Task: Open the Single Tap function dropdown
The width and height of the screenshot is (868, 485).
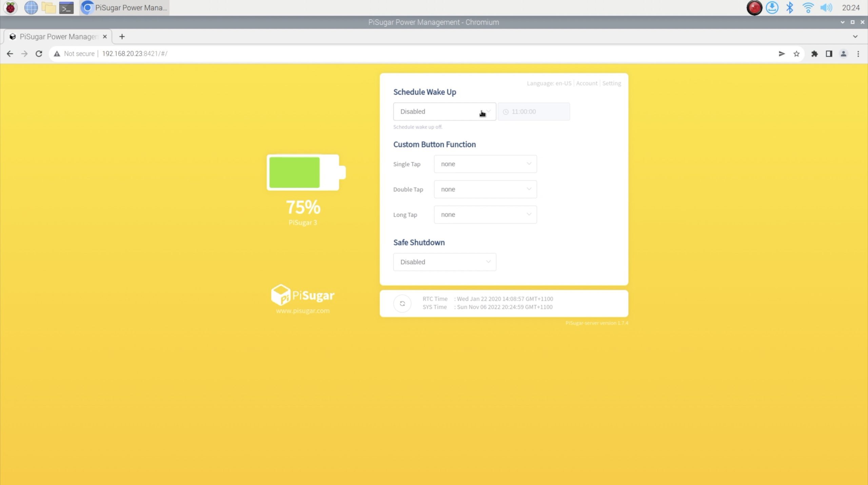Action: pos(485,164)
